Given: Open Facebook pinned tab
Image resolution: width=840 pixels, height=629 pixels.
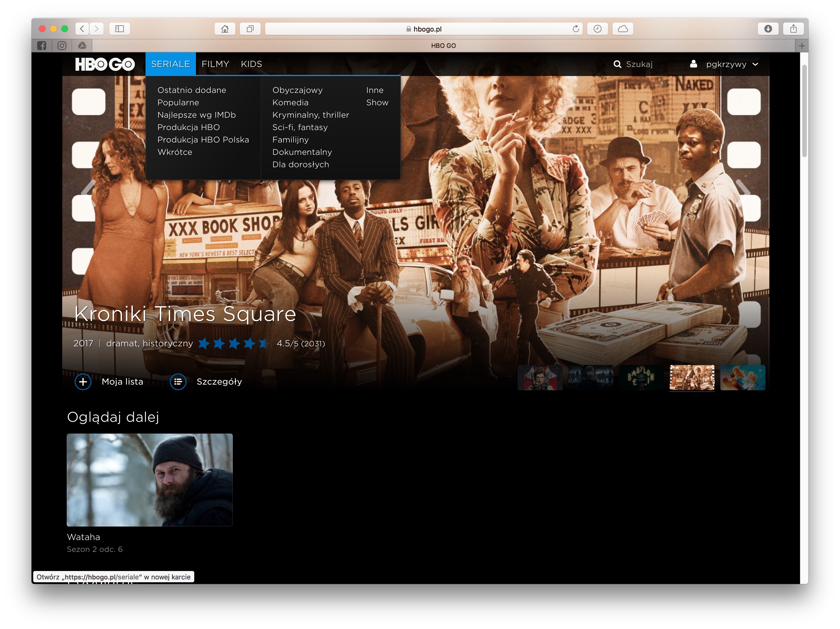Looking at the screenshot, I should 42,46.
